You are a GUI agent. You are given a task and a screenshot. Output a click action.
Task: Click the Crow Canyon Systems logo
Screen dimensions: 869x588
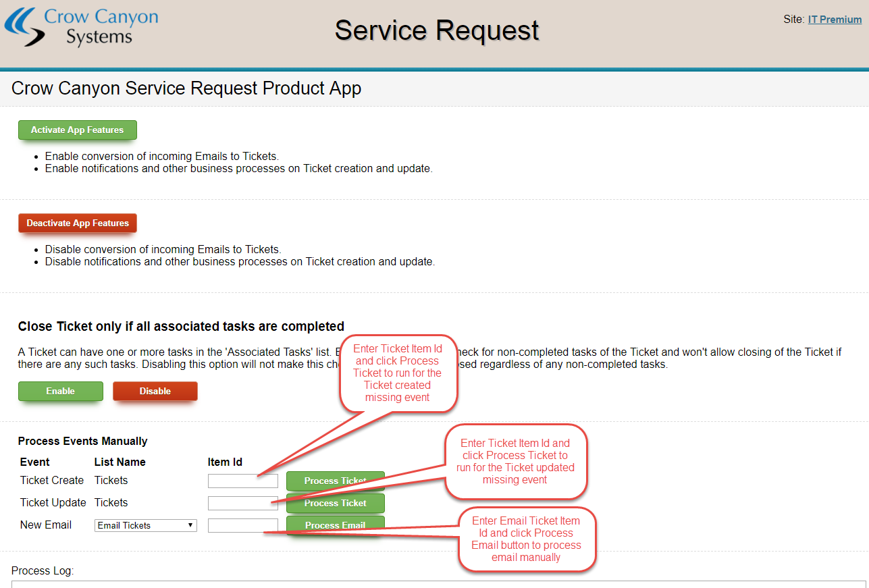(81, 27)
